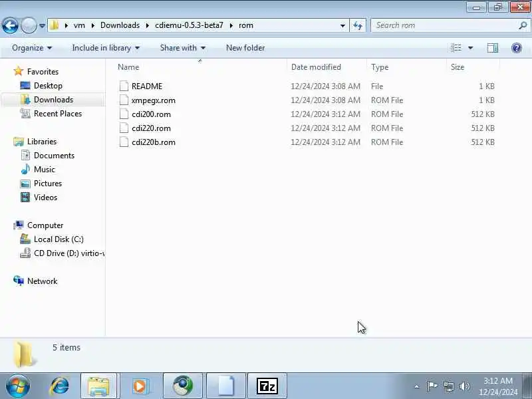532x399 pixels.
Task: Open Help with the question mark icon
Action: [x=517, y=48]
